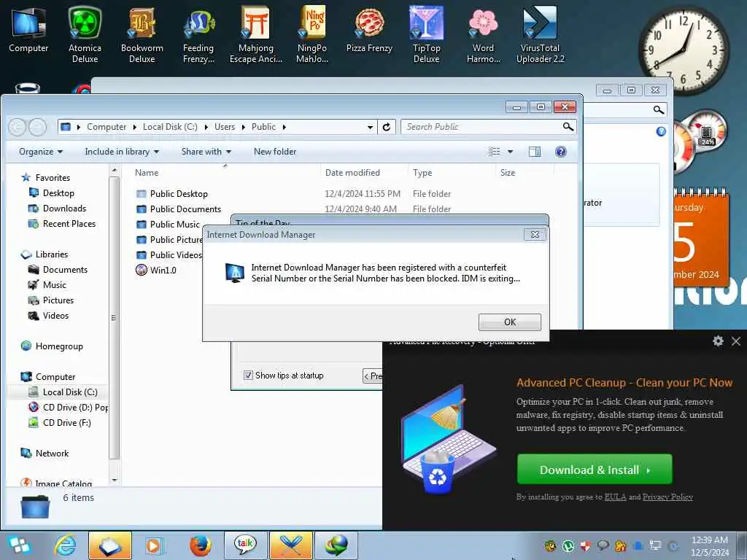Open the VirusTotal Uploader 2.2 shortcut

click(541, 35)
